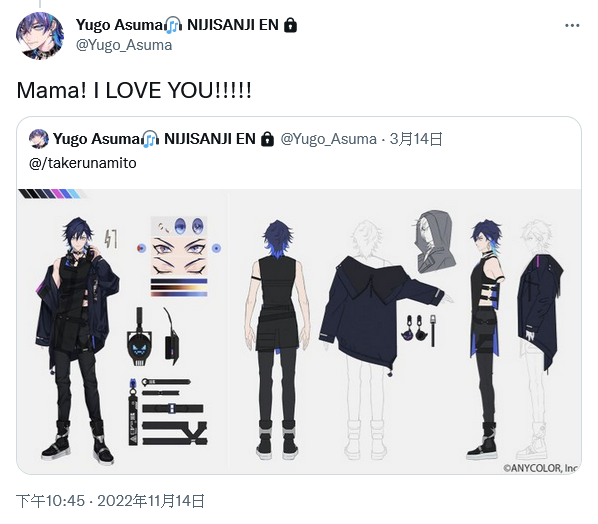Click the lock icon beside the main display name

(291, 26)
